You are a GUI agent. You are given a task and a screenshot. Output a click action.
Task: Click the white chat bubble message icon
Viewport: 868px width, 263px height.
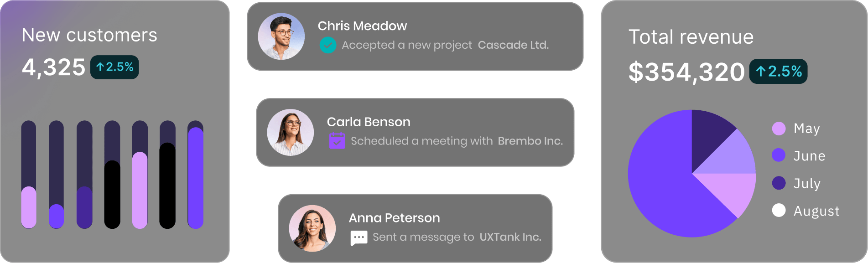359,238
